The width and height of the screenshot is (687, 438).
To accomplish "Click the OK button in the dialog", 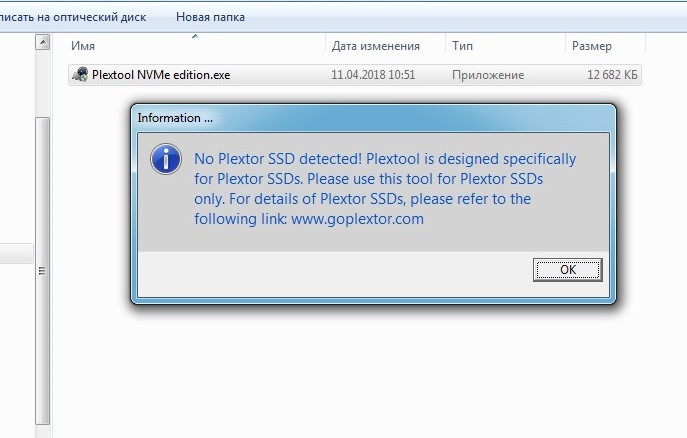I will coord(568,269).
